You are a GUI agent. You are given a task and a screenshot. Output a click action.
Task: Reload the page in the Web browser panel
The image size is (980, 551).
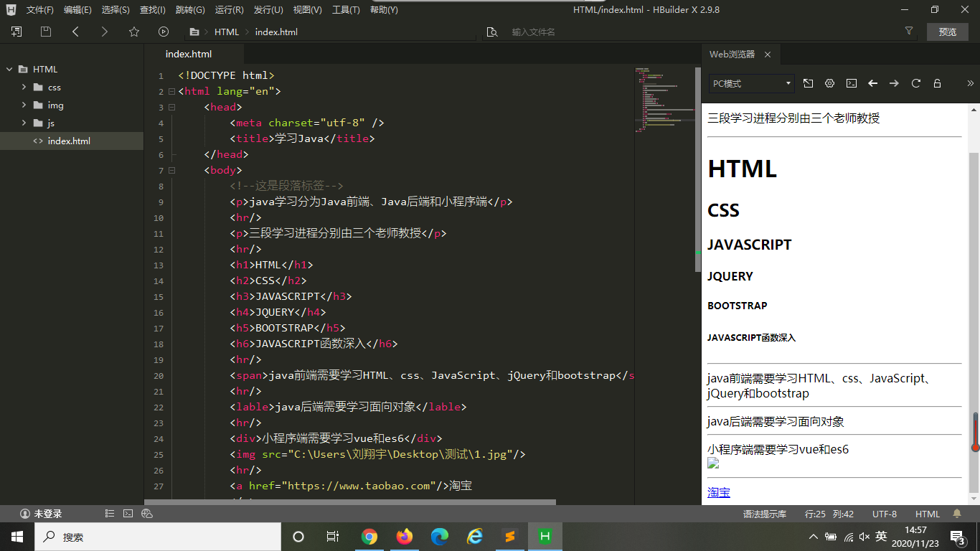(x=915, y=83)
